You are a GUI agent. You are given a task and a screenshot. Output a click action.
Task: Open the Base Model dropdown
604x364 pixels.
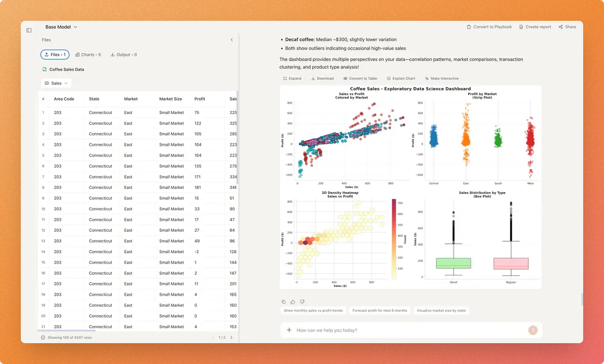pyautogui.click(x=60, y=27)
